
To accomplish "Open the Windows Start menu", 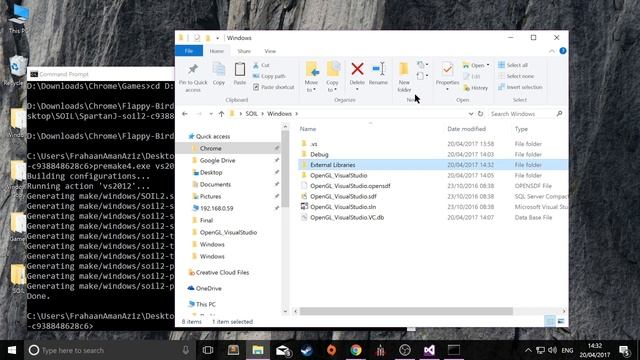I will pos(12,350).
